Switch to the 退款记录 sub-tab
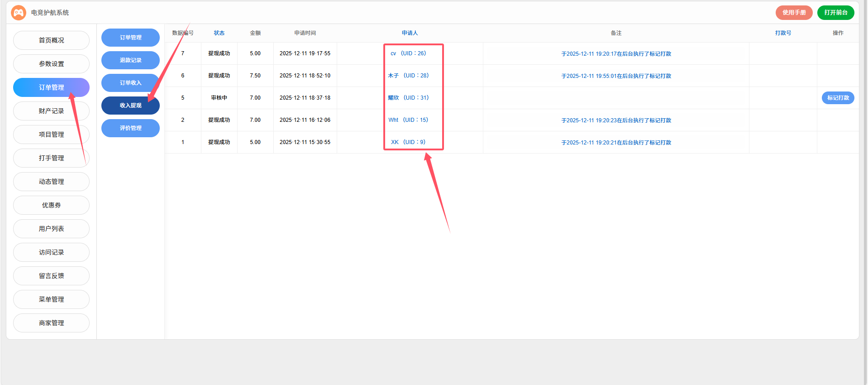 (130, 60)
